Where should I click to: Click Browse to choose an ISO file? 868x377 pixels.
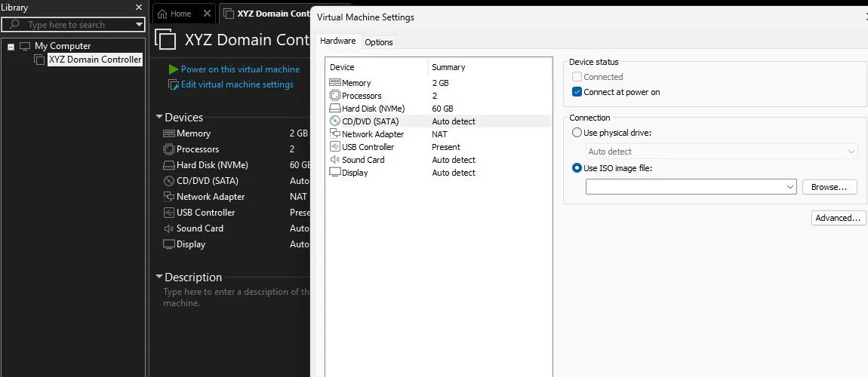(x=830, y=187)
